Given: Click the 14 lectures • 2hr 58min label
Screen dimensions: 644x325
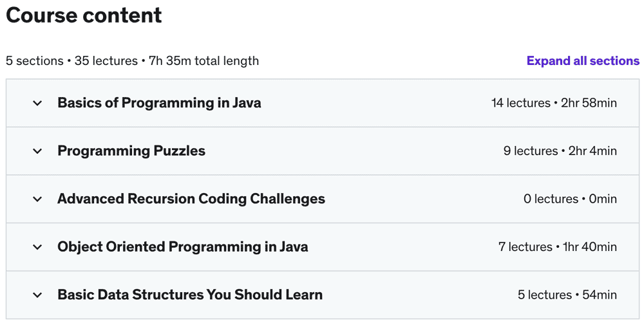Looking at the screenshot, I should coord(554,103).
